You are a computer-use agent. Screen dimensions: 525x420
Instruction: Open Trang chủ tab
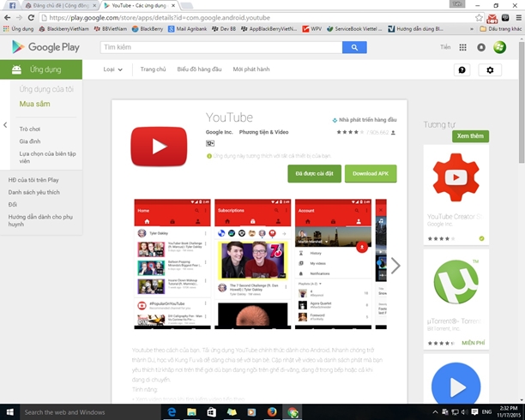tap(153, 69)
